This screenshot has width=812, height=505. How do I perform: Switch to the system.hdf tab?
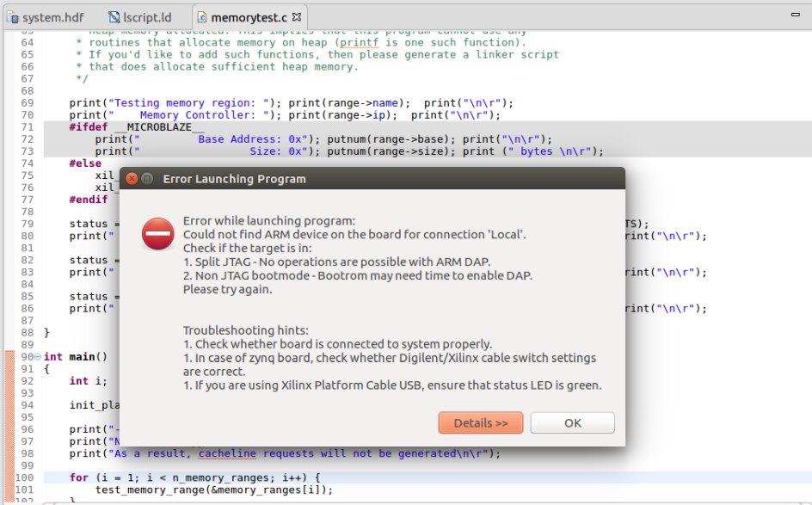pos(53,16)
